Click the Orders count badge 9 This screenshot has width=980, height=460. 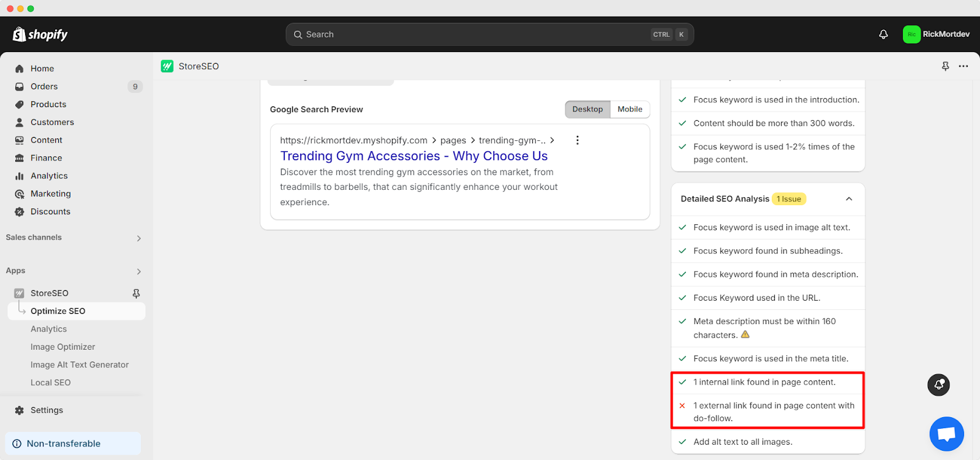click(x=135, y=86)
